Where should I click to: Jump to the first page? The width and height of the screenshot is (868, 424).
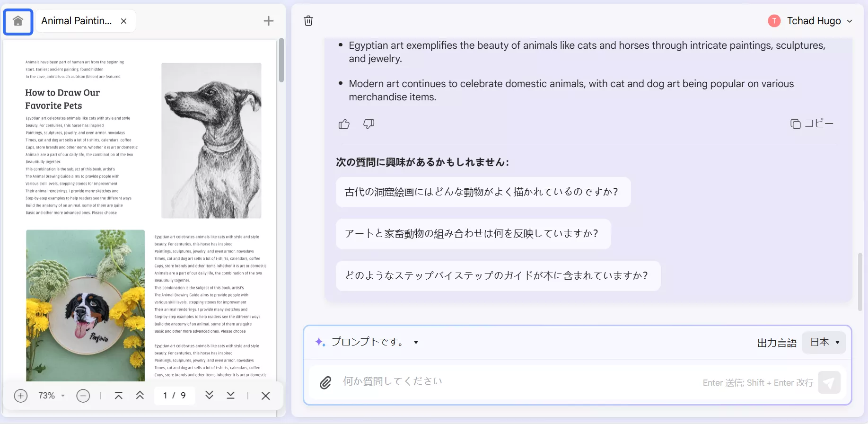(119, 396)
